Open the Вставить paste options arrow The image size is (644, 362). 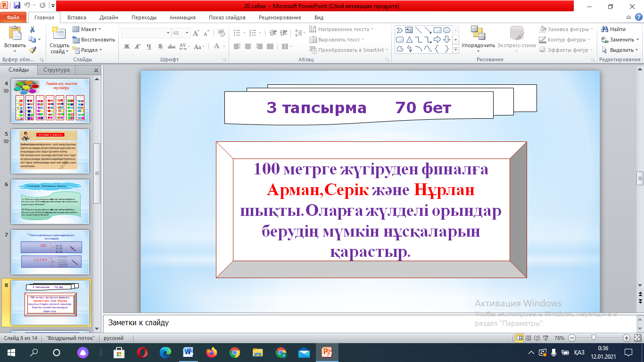15,51
